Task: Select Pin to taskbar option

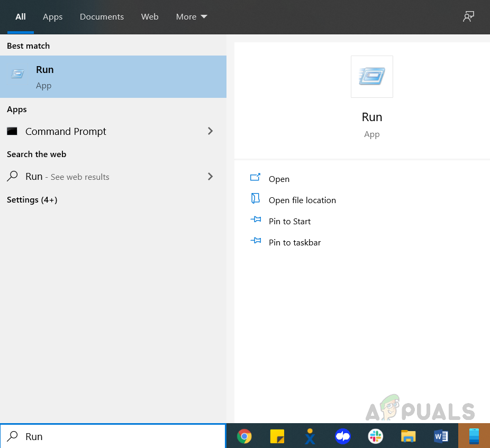Action: pyautogui.click(x=294, y=243)
